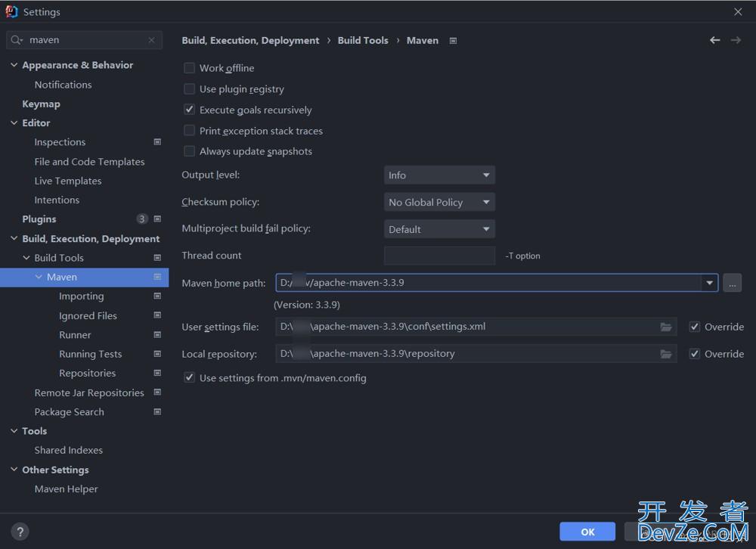Open Notifications settings page
756x549 pixels.
(64, 85)
